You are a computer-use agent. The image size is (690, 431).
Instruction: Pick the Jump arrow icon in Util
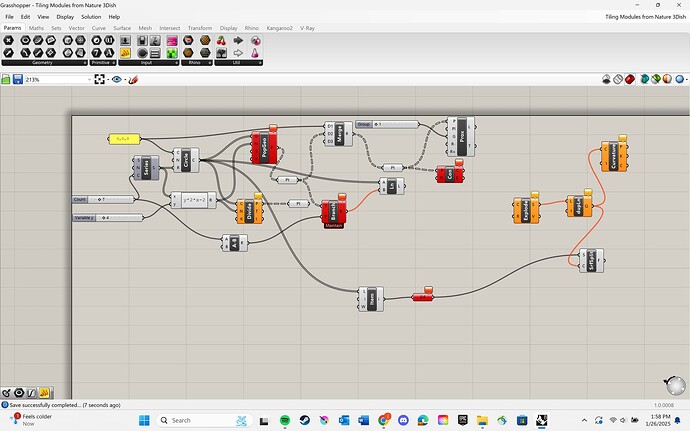(x=238, y=41)
